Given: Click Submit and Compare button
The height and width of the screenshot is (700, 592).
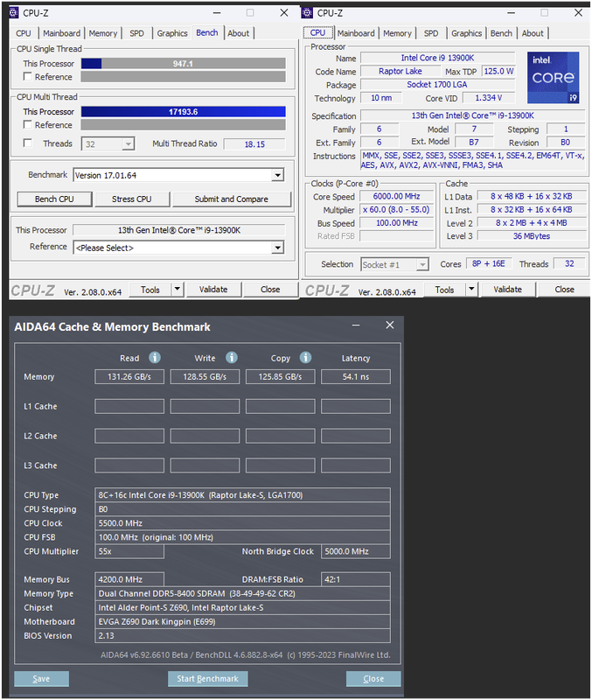Looking at the screenshot, I should point(232,199).
